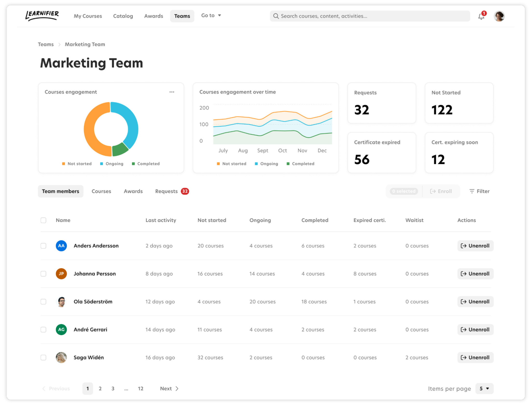The width and height of the screenshot is (532, 405).
Task: Select the Teams navigation item
Action: click(182, 16)
